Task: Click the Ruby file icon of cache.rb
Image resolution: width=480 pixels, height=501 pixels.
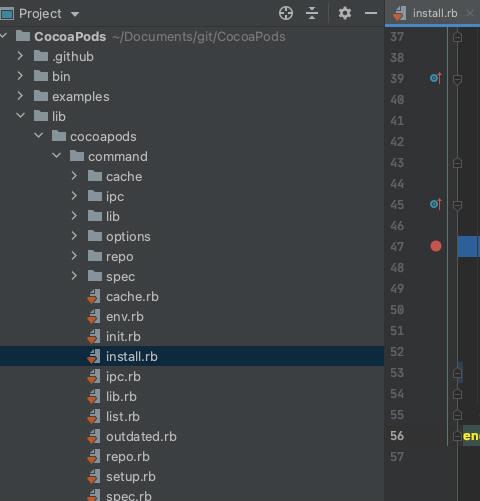Action: click(x=93, y=296)
